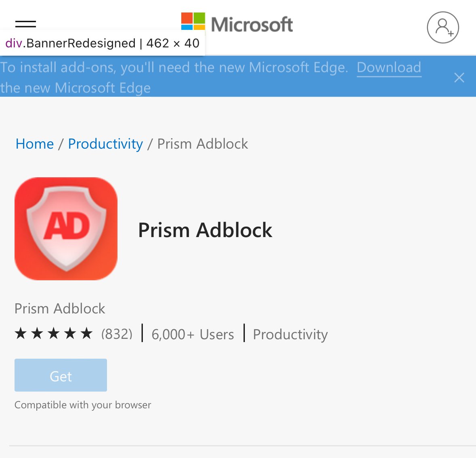Open the 832 reviews count link
Image resolution: width=476 pixels, height=458 pixels.
click(x=117, y=334)
